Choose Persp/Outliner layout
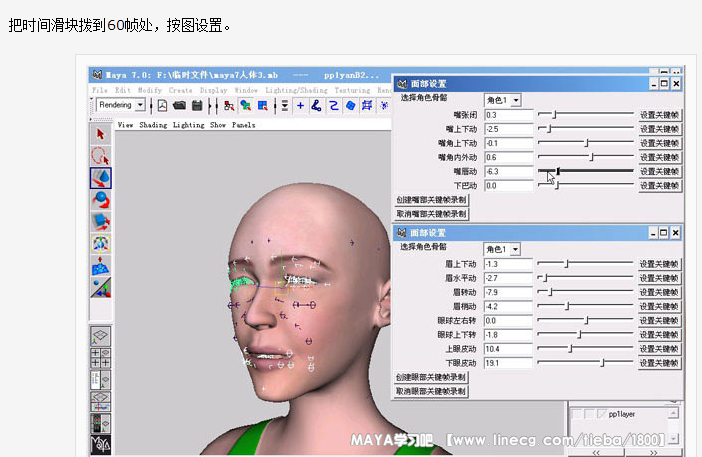The width and height of the screenshot is (702, 457). [x=101, y=380]
